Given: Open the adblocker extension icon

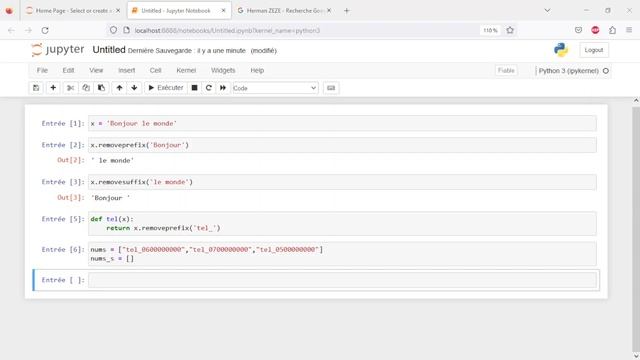Looking at the screenshot, I should click(595, 30).
